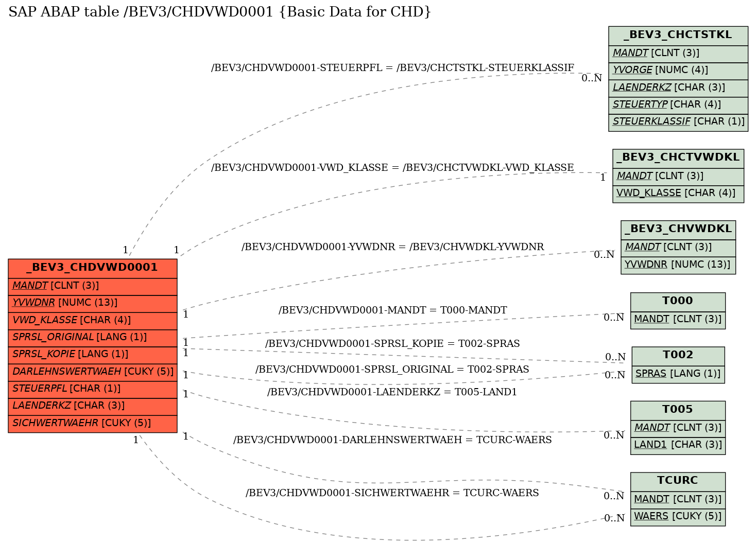The width and height of the screenshot is (756, 543).
Task: Select STEUERTYP [CHAR (4)] field
Action: coord(678,105)
